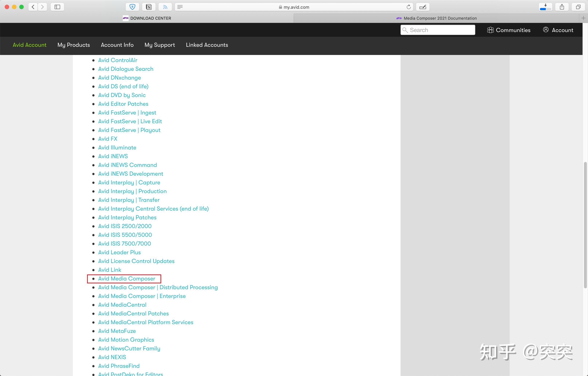Click the RSS feed extension icon
This screenshot has height=376, width=588.
coord(165,7)
